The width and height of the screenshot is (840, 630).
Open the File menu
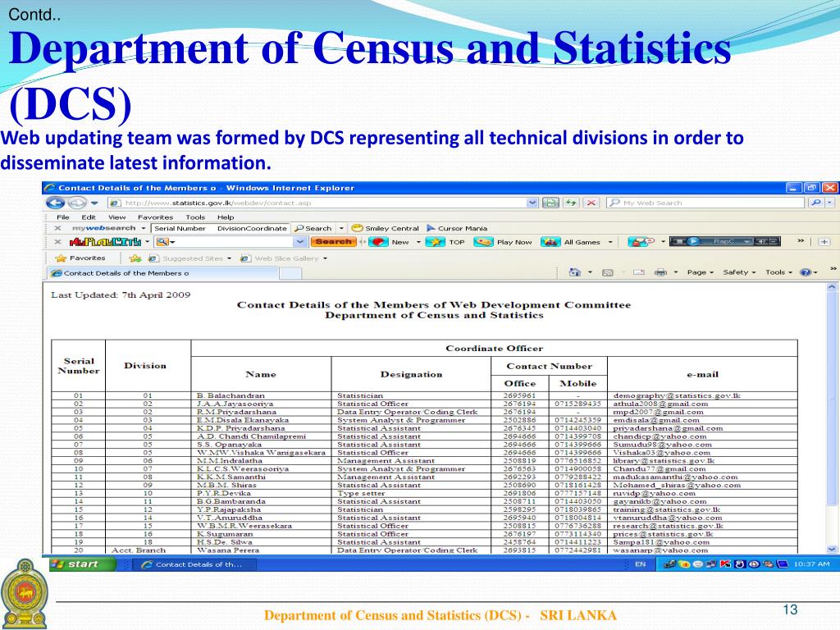click(63, 217)
